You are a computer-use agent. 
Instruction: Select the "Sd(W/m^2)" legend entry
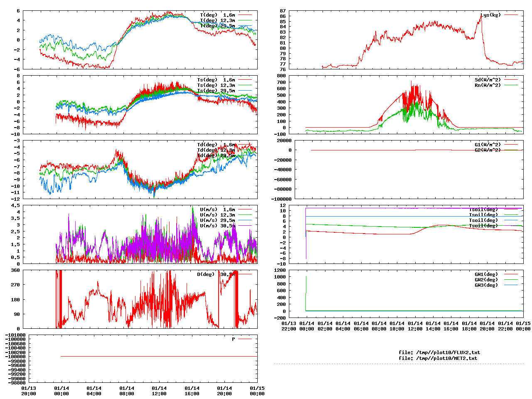488,80
